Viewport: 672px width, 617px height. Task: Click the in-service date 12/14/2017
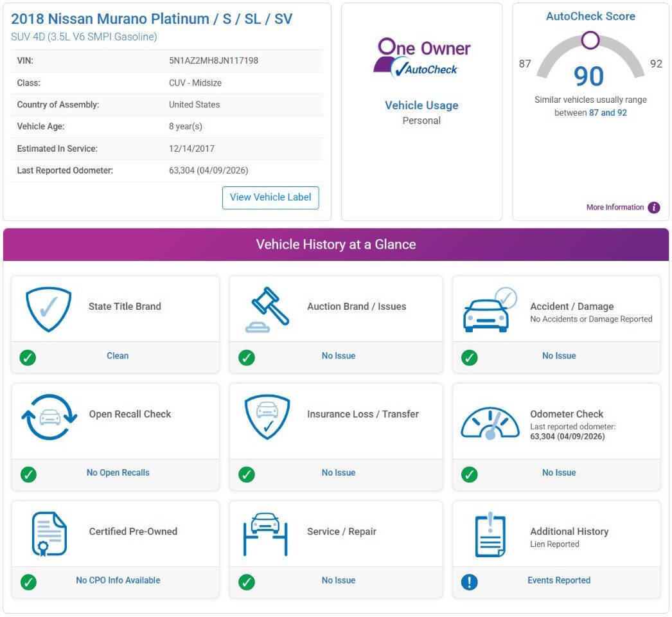[x=191, y=148]
